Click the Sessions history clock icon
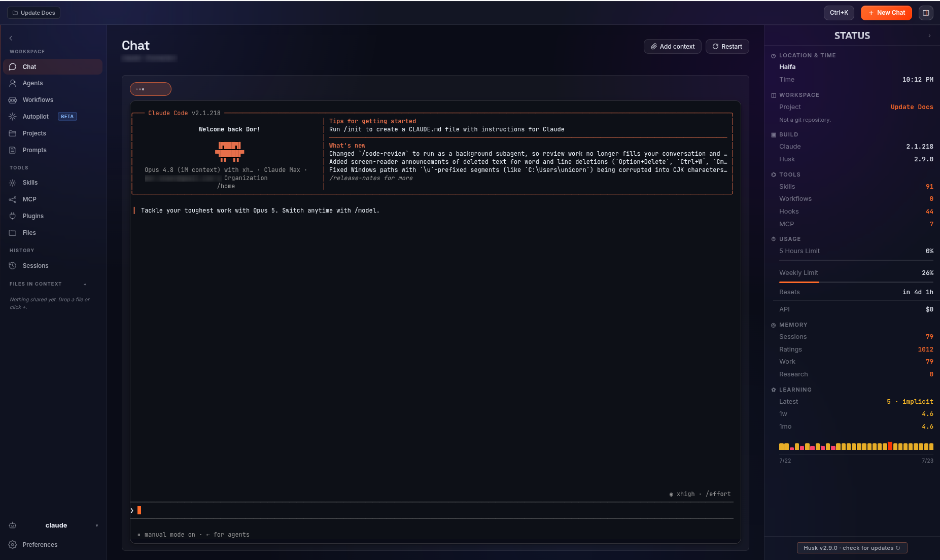940x560 pixels. (13, 266)
